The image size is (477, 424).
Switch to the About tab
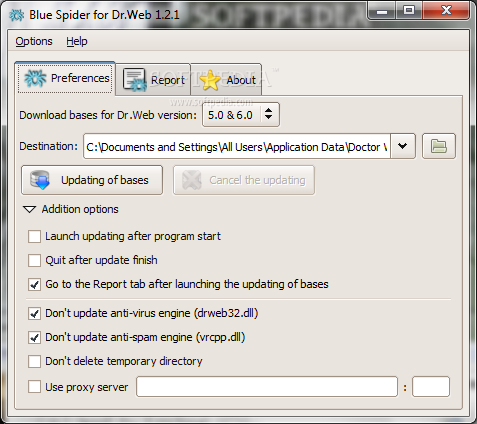click(x=227, y=80)
